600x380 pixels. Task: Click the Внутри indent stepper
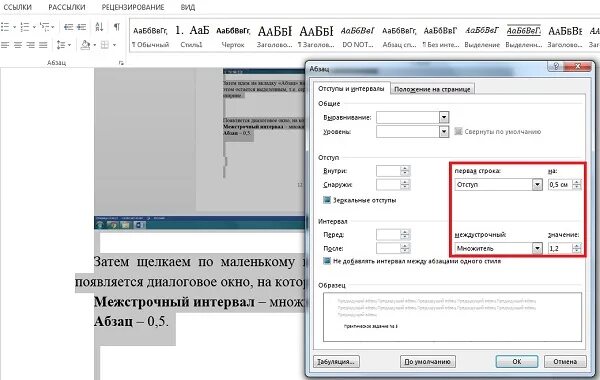[x=405, y=171]
